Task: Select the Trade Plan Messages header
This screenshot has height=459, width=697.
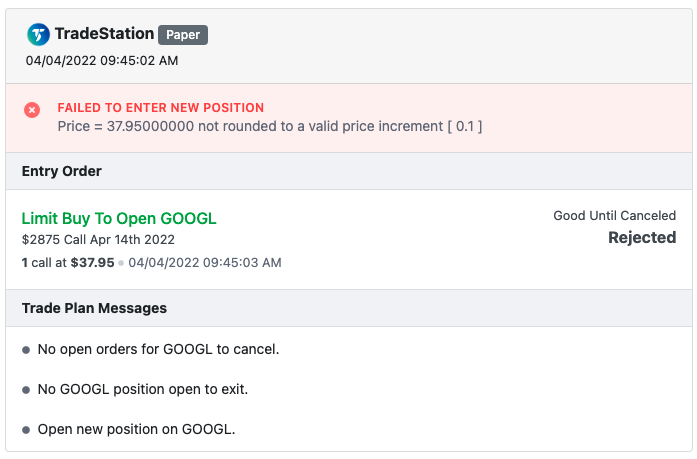Action: pos(349,308)
